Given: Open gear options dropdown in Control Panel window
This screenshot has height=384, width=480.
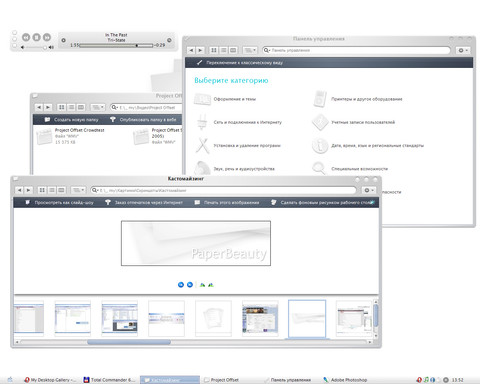Looking at the screenshot, I should pos(463,50).
